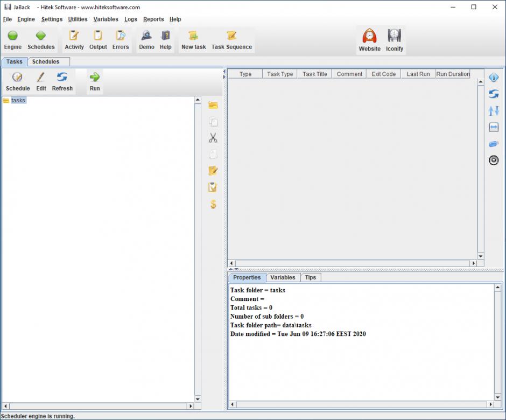Click the black circular target icon
The image size is (506, 420).
pyautogui.click(x=494, y=160)
